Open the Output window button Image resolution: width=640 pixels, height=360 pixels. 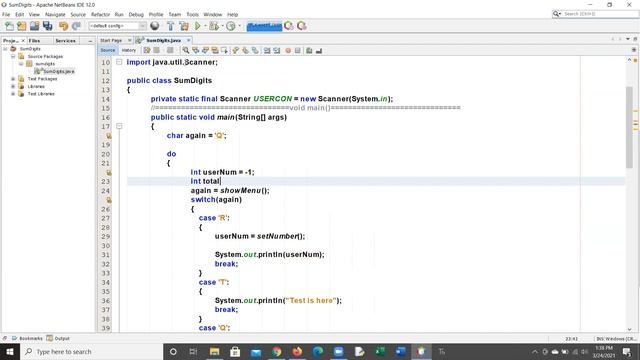point(58,338)
